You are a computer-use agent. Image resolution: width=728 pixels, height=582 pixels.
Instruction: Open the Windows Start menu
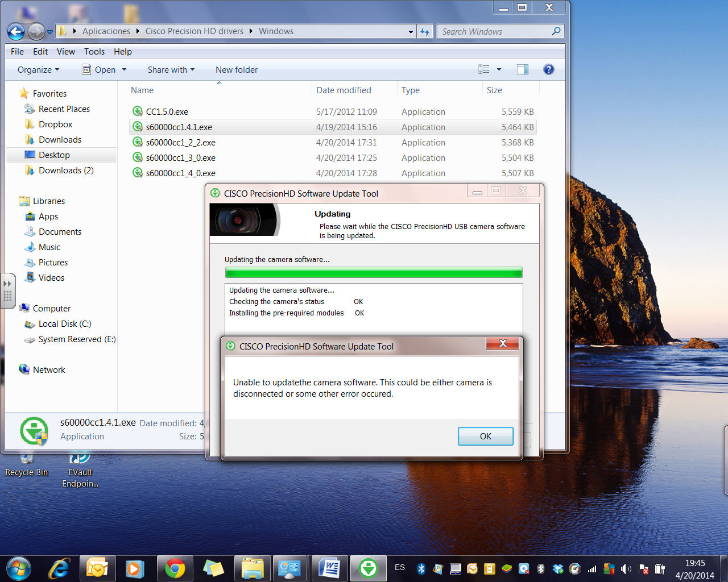pos(19,568)
